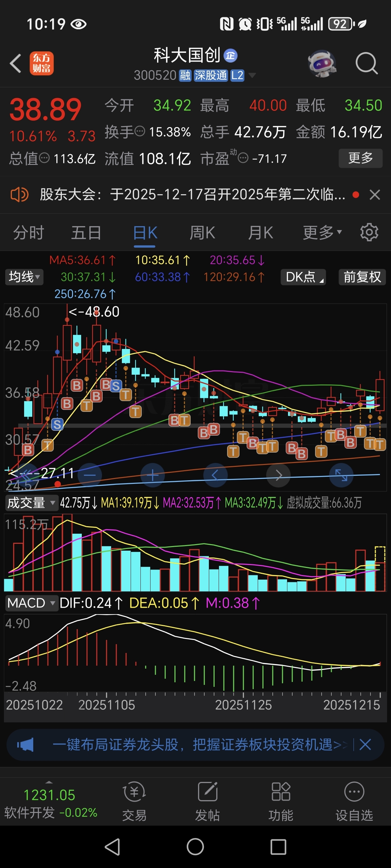This screenshot has height=868, width=391.
Task: Switch to 分时 tab
Action: tap(29, 233)
